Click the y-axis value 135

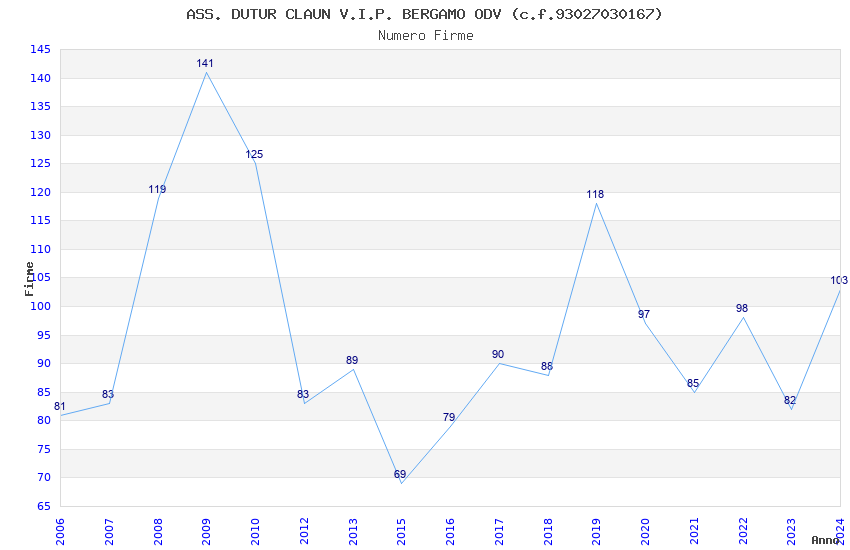(x=41, y=107)
